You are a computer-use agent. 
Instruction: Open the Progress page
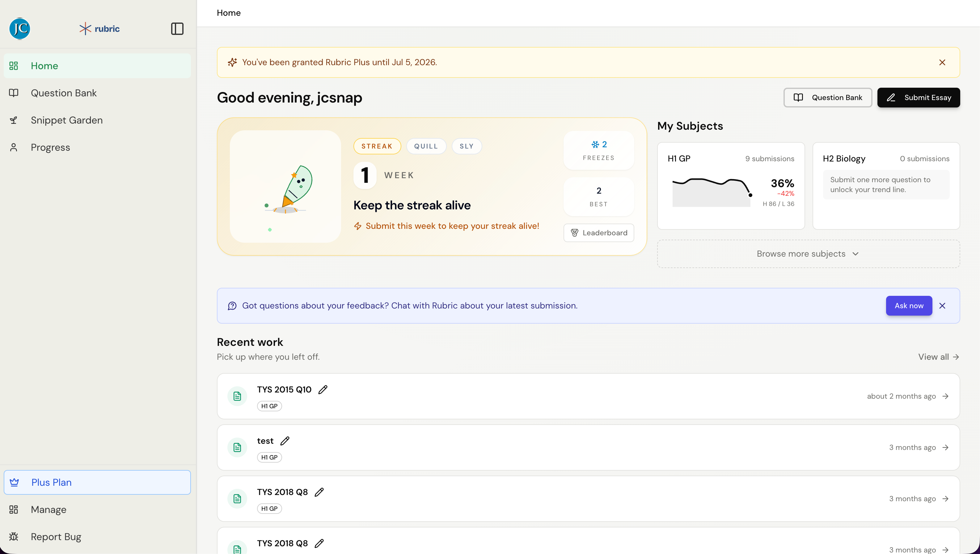(97, 147)
